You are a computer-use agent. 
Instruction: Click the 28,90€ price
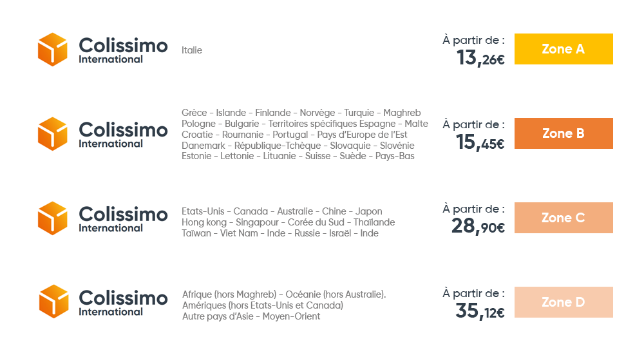coord(478,226)
